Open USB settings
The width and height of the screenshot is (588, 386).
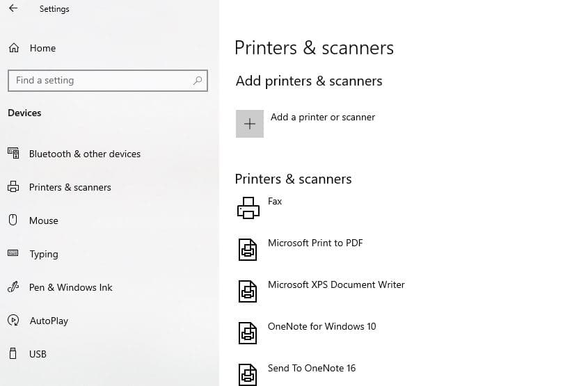point(38,354)
